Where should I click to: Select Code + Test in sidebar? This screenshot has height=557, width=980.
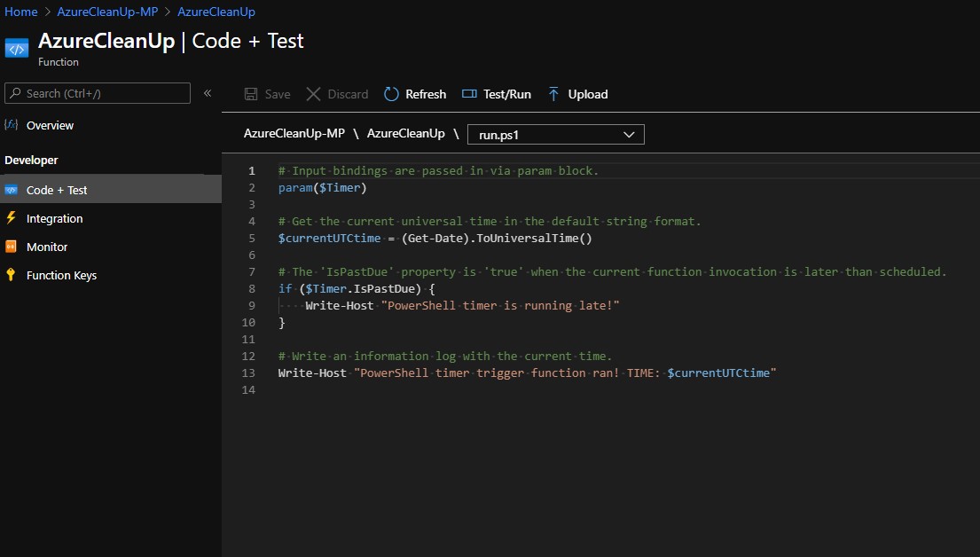[x=111, y=190]
